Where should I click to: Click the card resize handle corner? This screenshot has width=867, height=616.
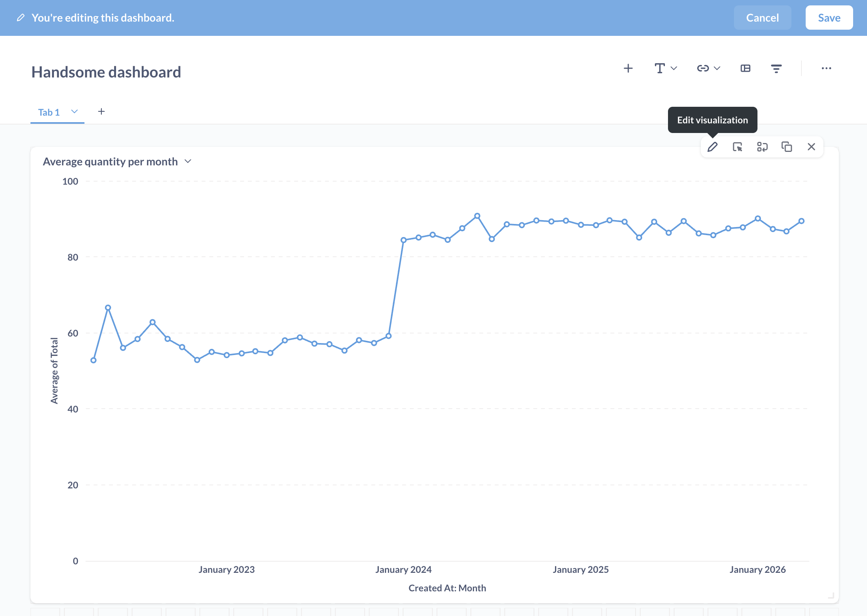pyautogui.click(x=832, y=596)
